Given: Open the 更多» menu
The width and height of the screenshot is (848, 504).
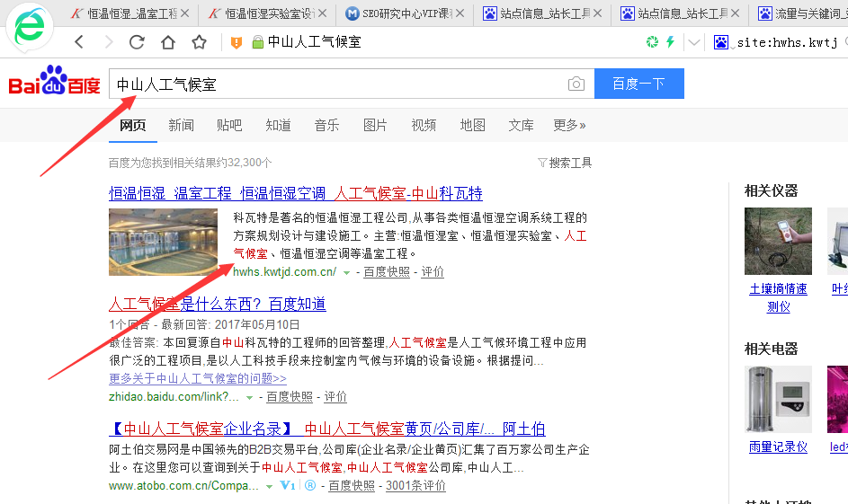Looking at the screenshot, I should click(569, 125).
